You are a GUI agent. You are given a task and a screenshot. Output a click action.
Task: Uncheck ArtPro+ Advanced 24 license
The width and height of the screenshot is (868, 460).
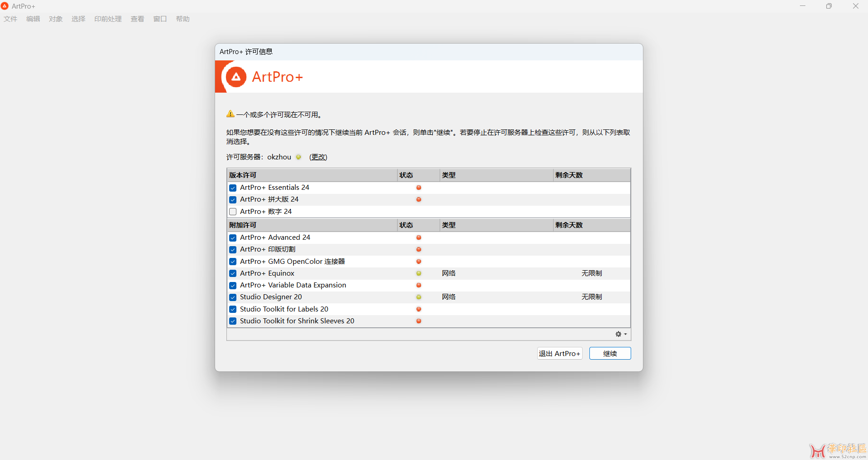pyautogui.click(x=233, y=237)
